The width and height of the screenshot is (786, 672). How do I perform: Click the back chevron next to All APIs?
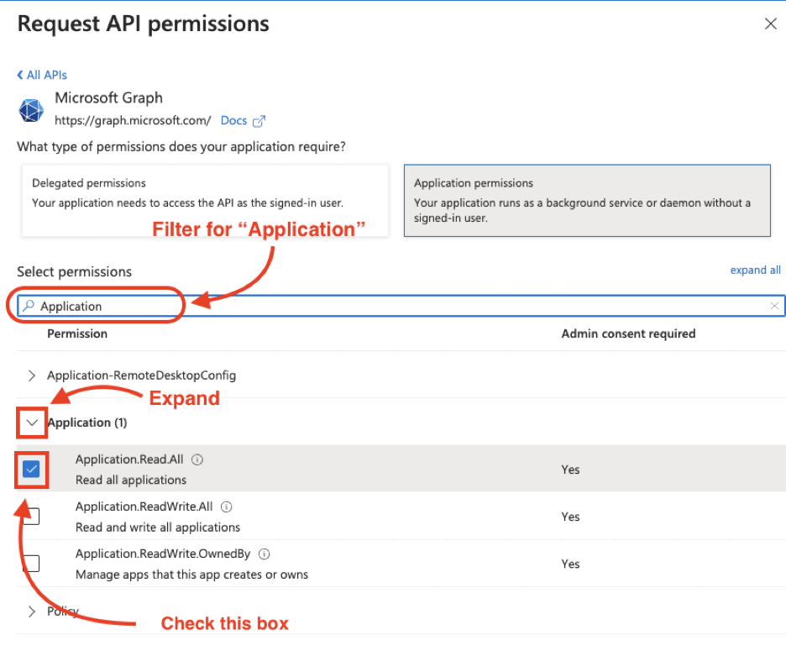coord(20,74)
